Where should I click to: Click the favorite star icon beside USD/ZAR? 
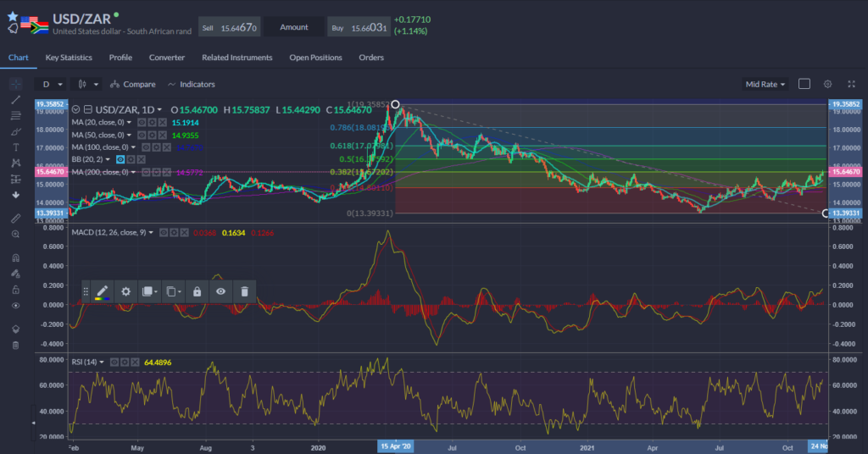[12, 16]
